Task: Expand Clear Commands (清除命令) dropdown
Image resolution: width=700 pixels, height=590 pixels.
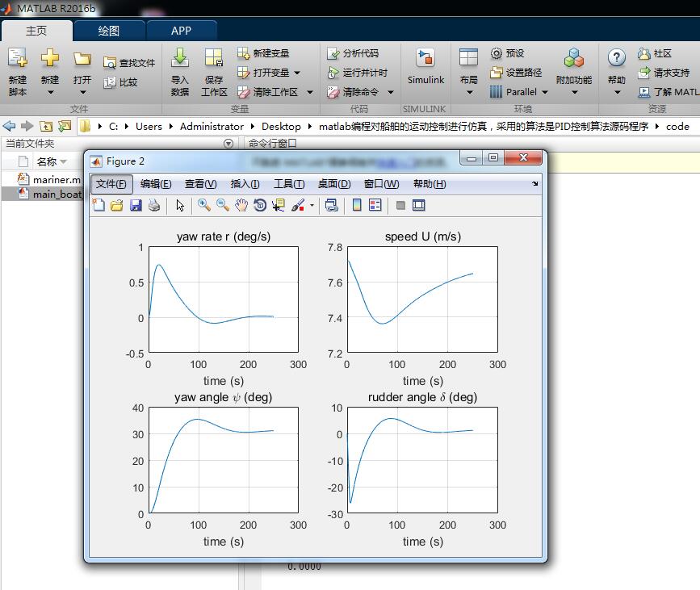Action: [391, 92]
